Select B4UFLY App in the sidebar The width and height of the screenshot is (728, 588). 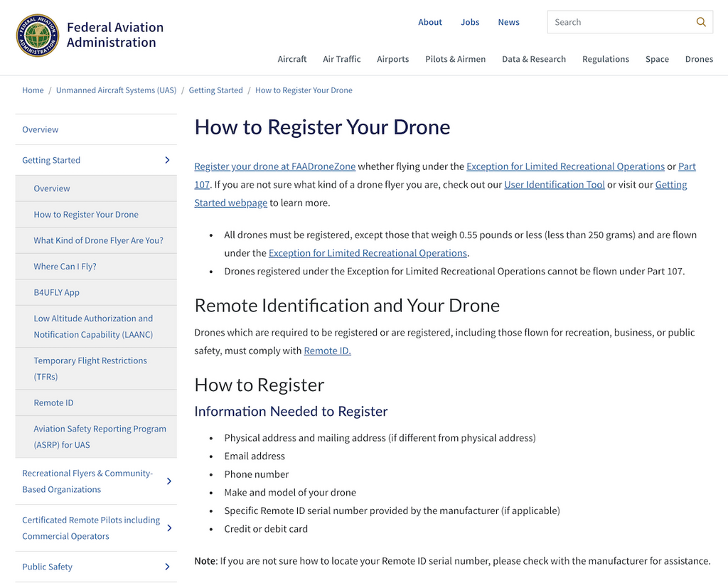[57, 292]
